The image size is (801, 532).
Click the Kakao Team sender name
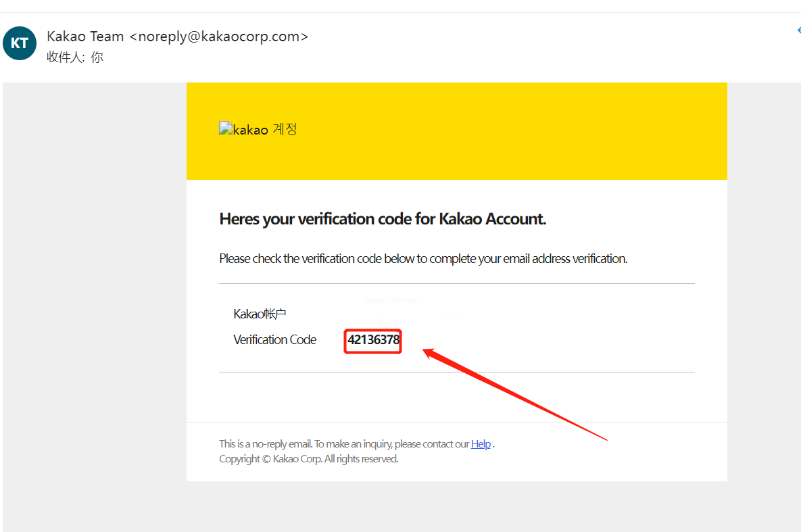pos(85,37)
